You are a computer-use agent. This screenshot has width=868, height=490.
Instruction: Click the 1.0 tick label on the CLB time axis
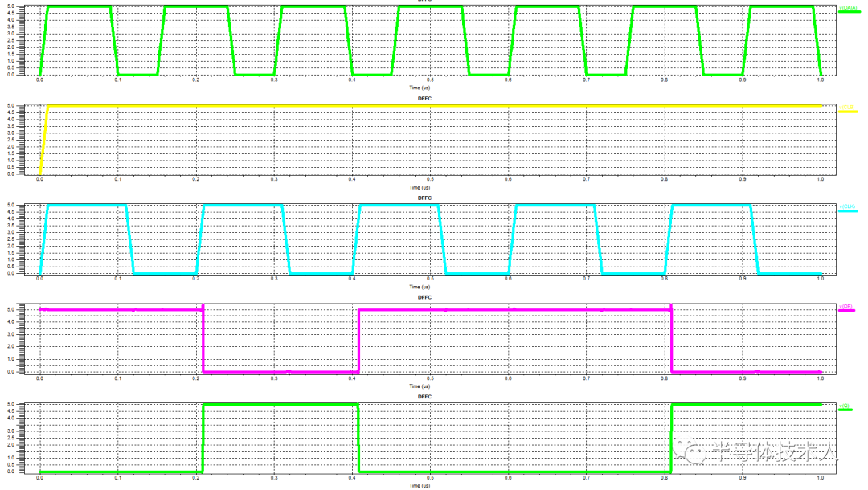(x=821, y=179)
